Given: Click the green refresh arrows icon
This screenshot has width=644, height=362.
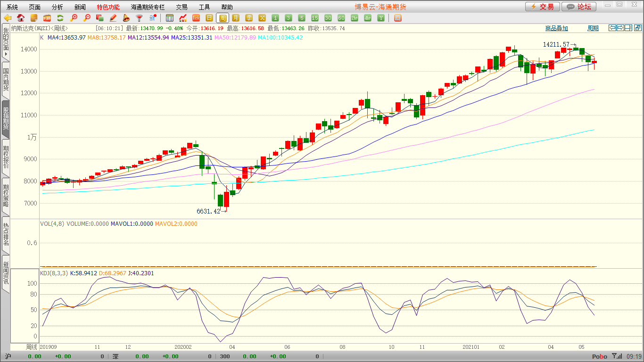Looking at the screenshot, I should 60,18.
